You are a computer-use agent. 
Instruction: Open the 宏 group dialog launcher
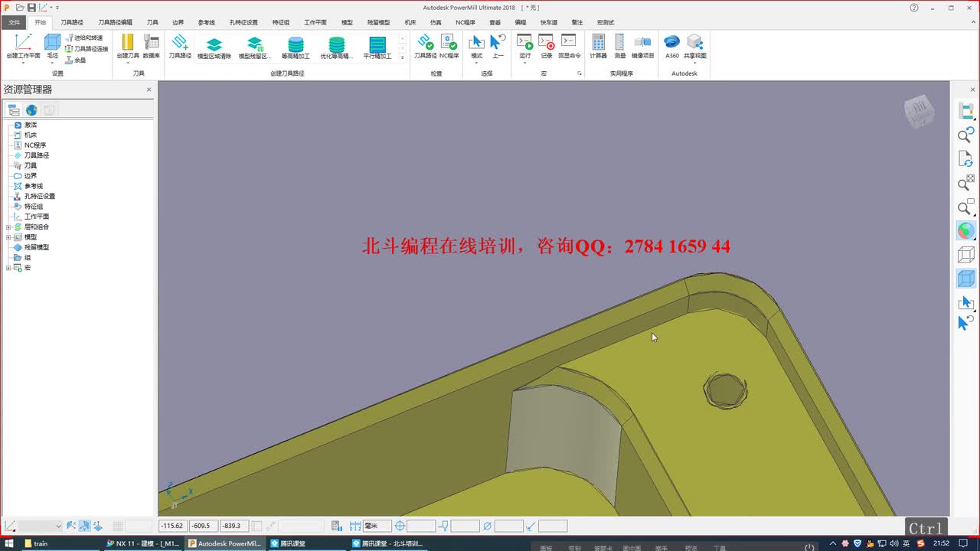pos(580,73)
